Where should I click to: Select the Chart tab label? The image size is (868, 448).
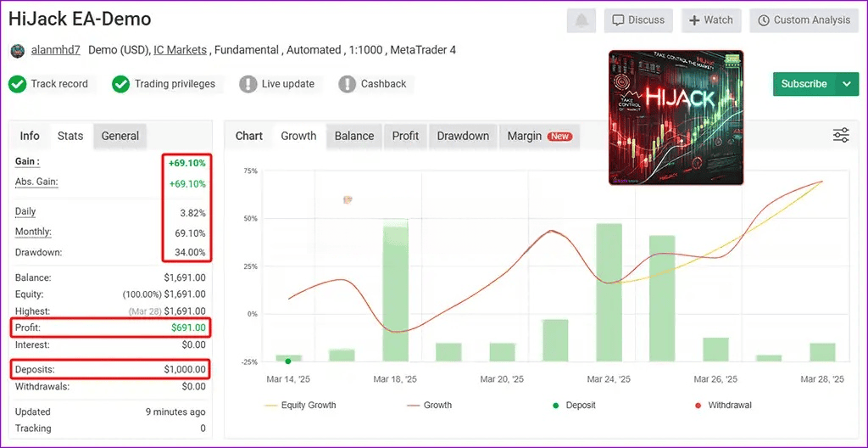(249, 137)
